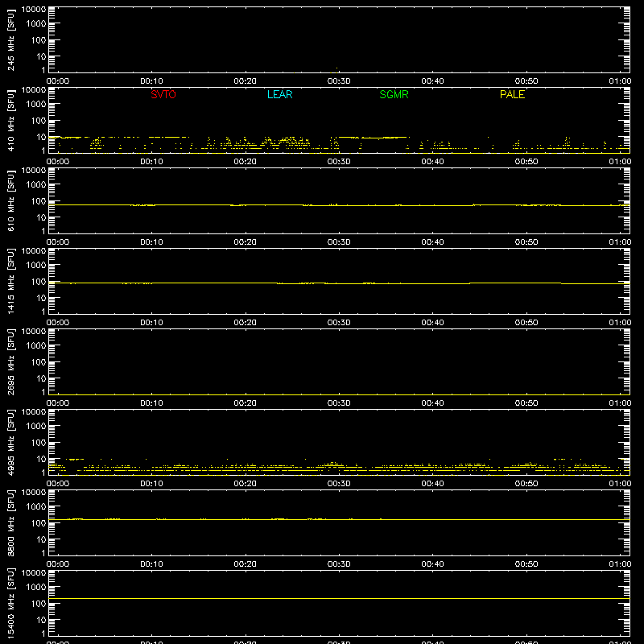Select the 245 MHz [SFU] axis label
The image size is (644, 644).
pos(10,41)
